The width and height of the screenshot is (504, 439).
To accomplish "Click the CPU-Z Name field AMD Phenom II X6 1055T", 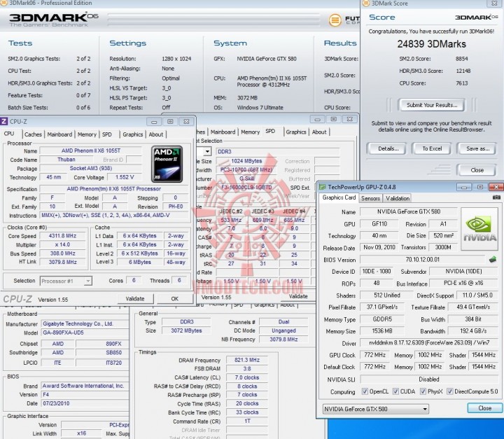I will pos(90,151).
